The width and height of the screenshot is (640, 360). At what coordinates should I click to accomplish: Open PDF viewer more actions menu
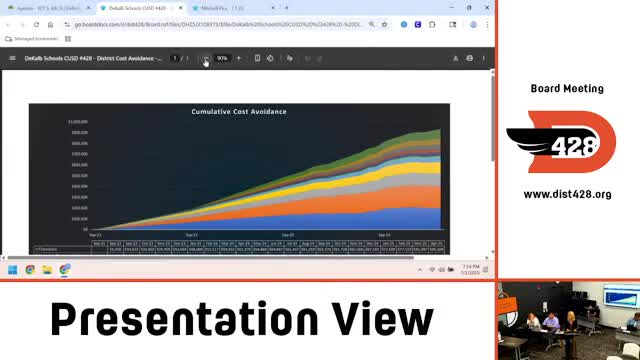point(483,58)
